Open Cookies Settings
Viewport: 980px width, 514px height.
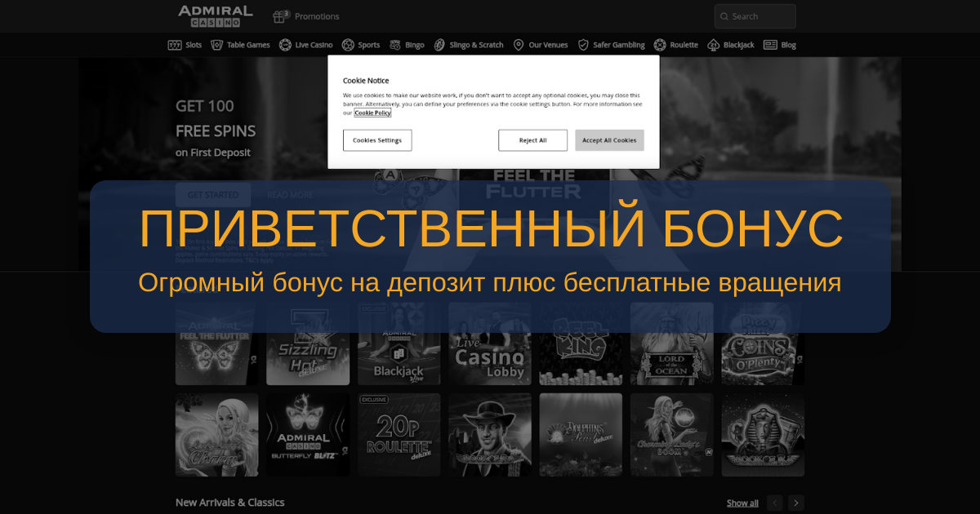pyautogui.click(x=377, y=140)
